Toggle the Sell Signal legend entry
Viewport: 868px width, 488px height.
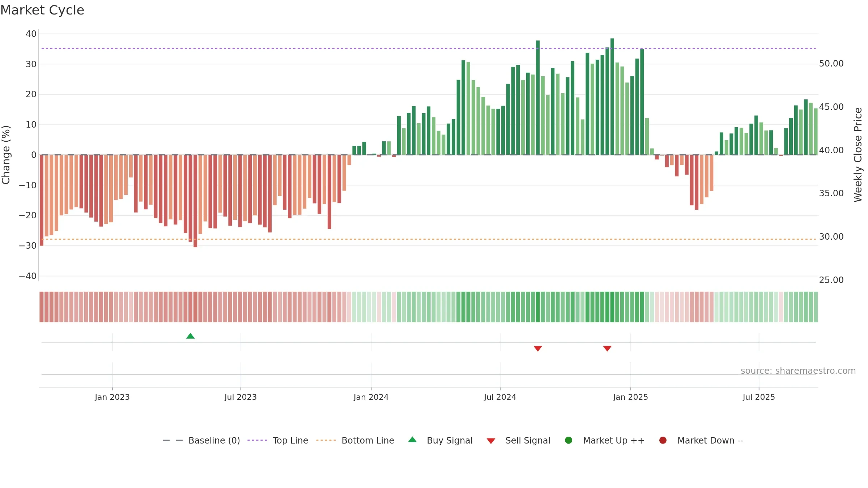[x=518, y=440]
